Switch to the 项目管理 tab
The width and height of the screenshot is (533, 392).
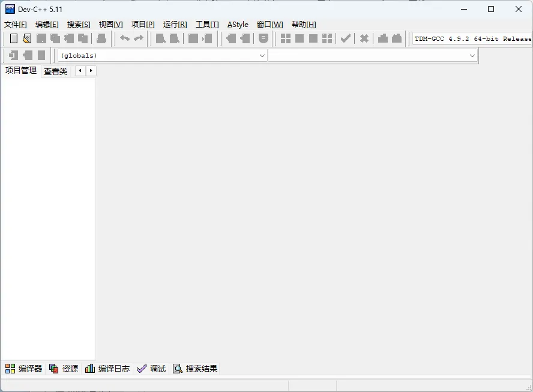(x=20, y=70)
